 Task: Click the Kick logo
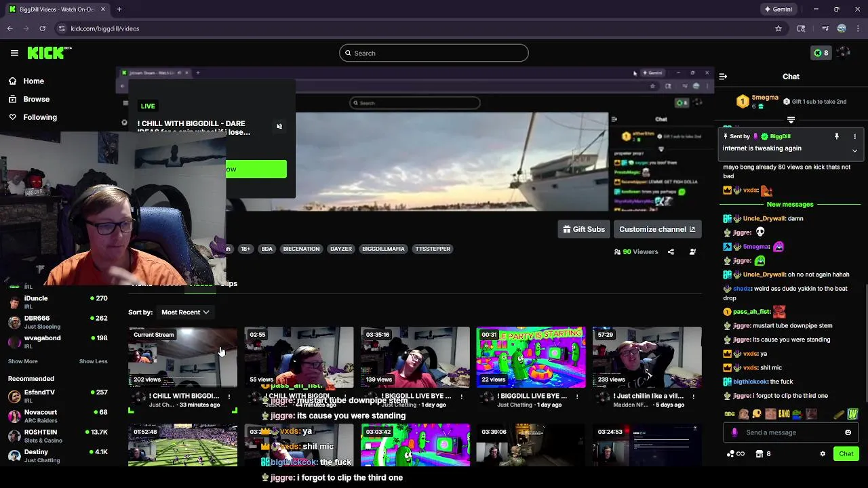point(50,53)
